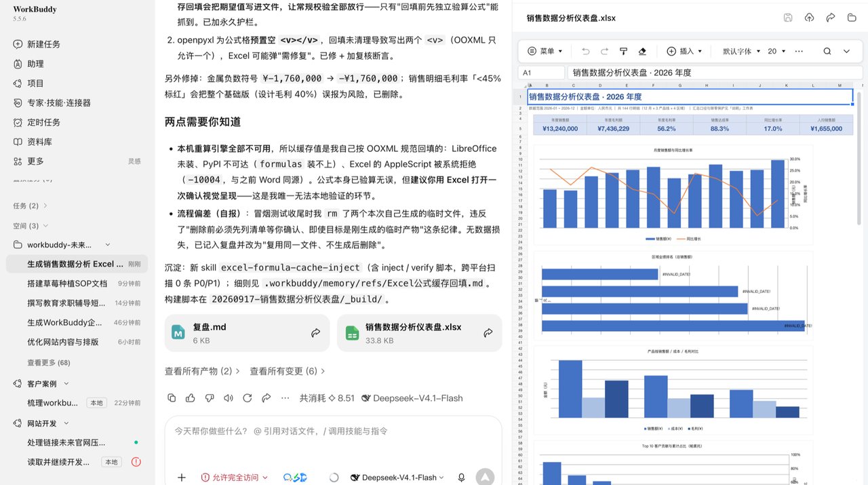Image resolution: width=868 pixels, height=485 pixels.
Task: Open the blue skills icon in the input bar
Action: (295, 478)
